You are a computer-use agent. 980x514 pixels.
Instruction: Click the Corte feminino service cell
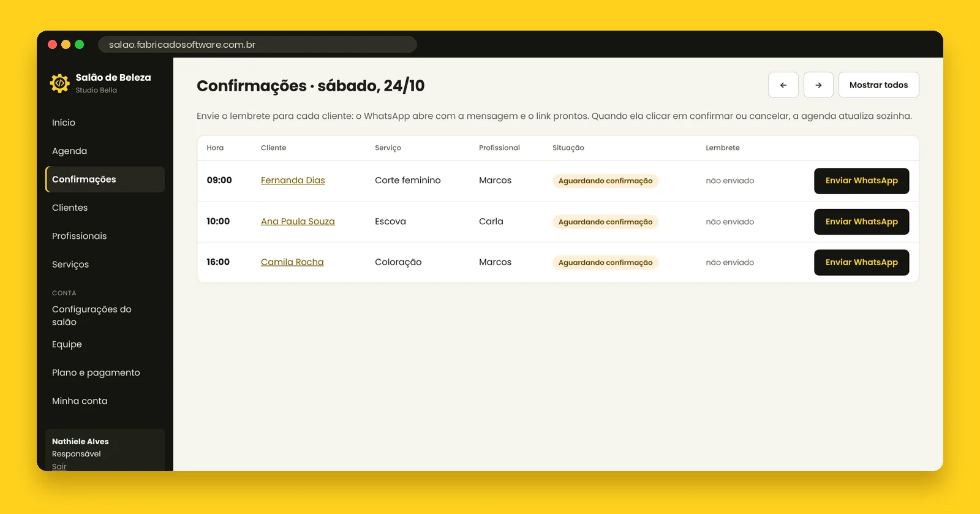pyautogui.click(x=408, y=180)
